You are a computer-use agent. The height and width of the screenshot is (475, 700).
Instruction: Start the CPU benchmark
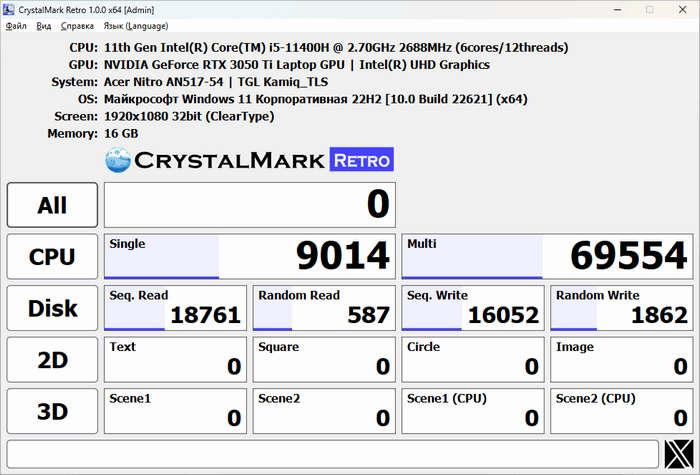(52, 257)
